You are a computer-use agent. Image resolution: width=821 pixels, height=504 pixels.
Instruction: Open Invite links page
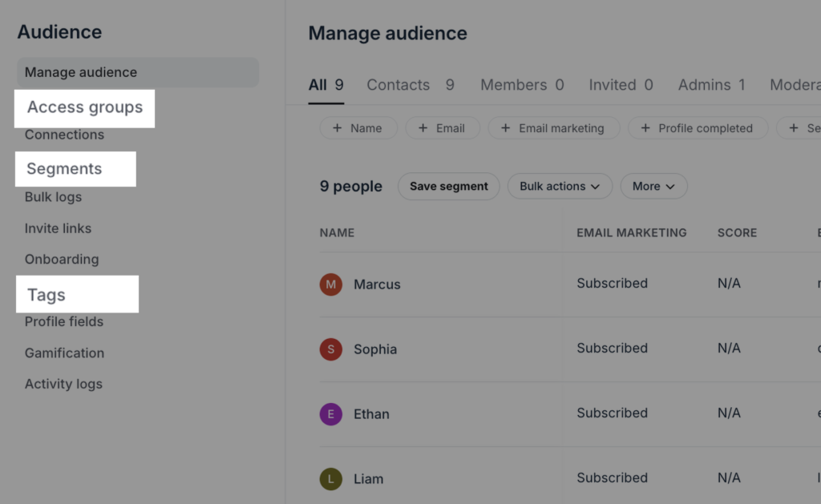click(58, 228)
